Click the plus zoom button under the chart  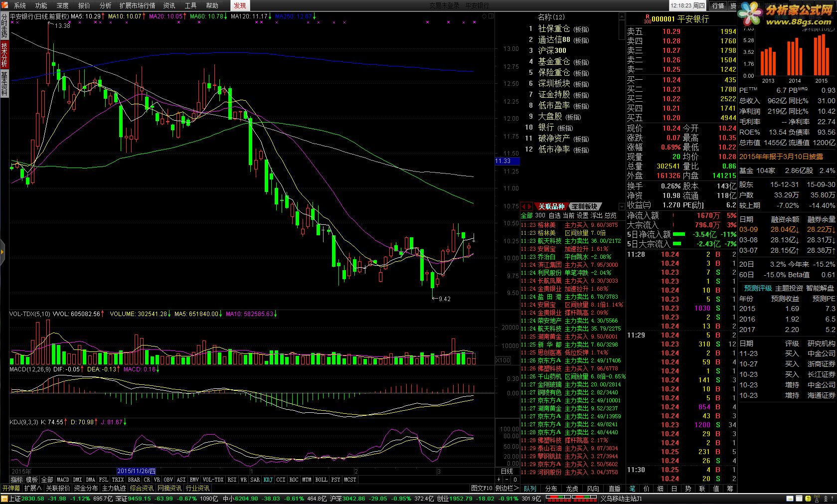pos(500,480)
